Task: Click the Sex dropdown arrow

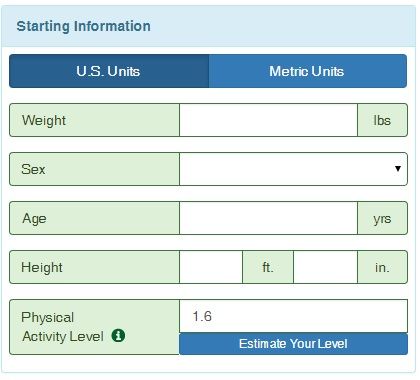Action: pyautogui.click(x=397, y=169)
